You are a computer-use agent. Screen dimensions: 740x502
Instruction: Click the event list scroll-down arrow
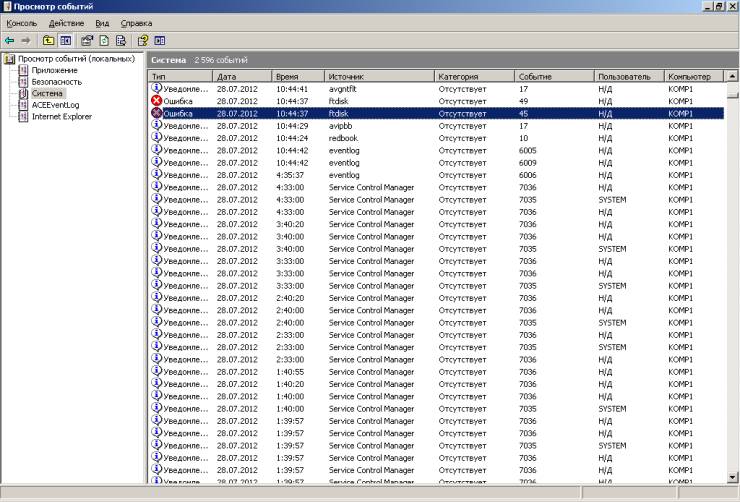732,477
